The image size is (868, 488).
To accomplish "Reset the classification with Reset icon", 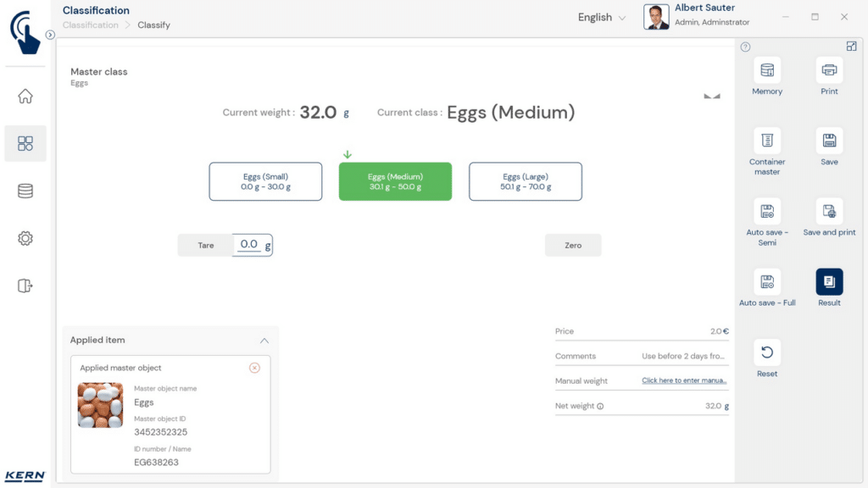I will click(x=766, y=352).
